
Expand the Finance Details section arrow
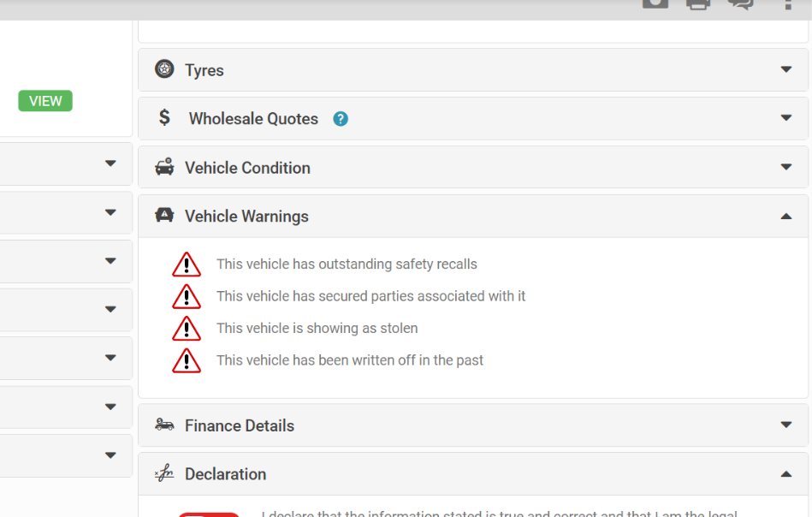click(786, 425)
